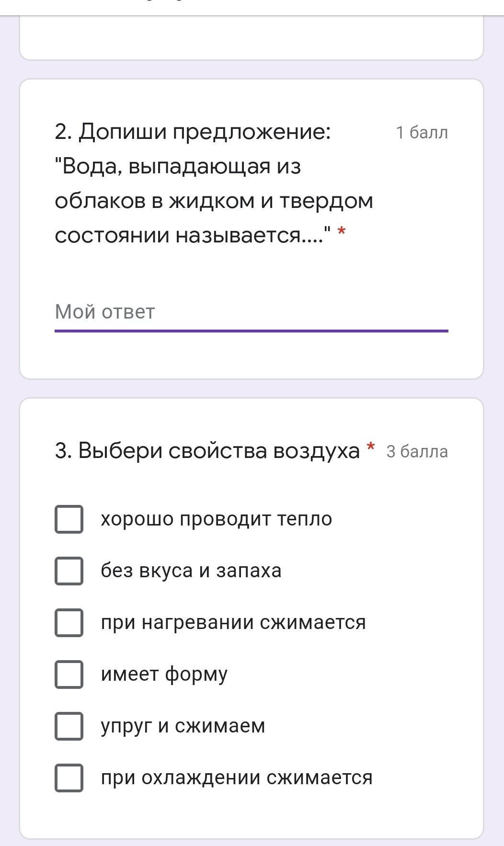Viewport: 504px width, 846px height.
Task: Toggle the 'упруг и сжимаем' checkbox
Action: coord(69,726)
